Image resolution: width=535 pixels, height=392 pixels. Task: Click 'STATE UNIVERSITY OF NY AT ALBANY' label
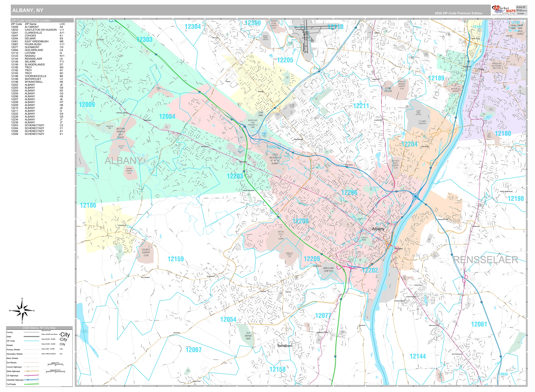(x=275, y=159)
